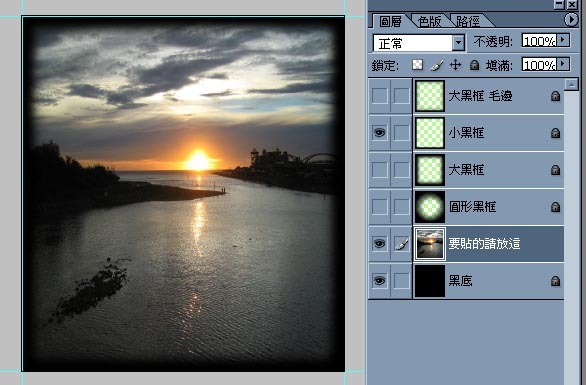Viewport: 586px width, 385px height.
Task: Open the 不透明 opacity slider arrow
Action: [x=563, y=40]
